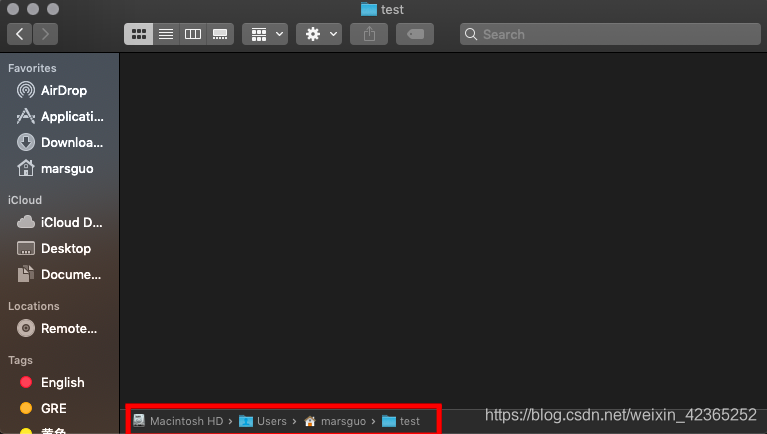
Task: Click the iCloud Drive cloud icon
Action: tap(26, 223)
